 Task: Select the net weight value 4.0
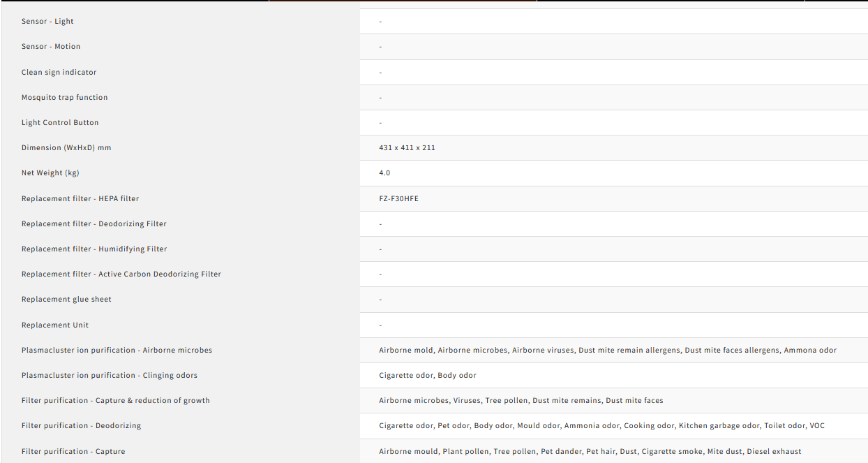point(384,173)
